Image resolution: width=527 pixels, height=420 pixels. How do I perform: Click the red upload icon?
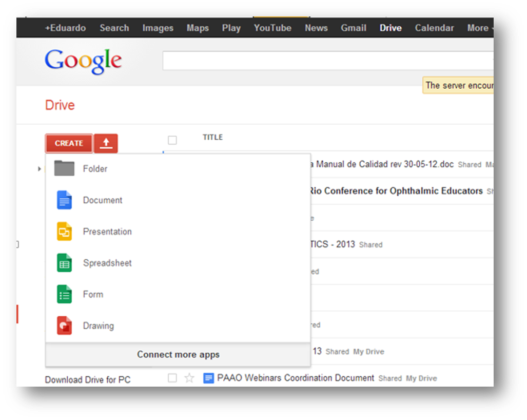(106, 143)
